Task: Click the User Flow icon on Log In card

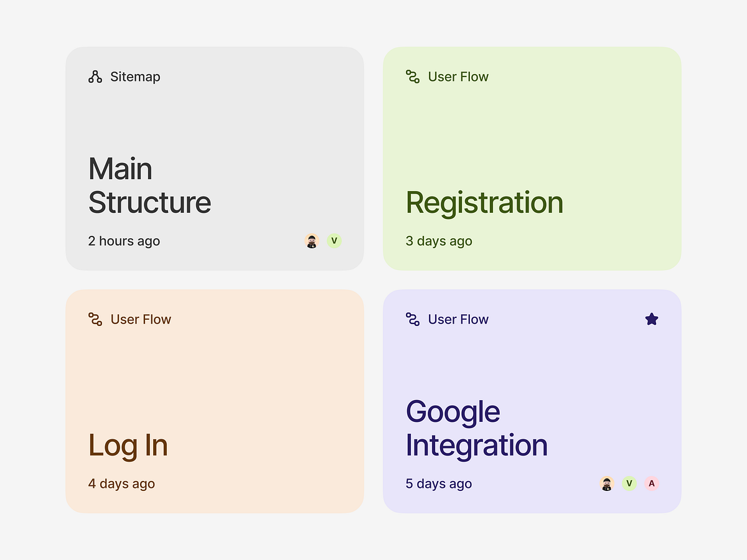Action: coord(95,319)
